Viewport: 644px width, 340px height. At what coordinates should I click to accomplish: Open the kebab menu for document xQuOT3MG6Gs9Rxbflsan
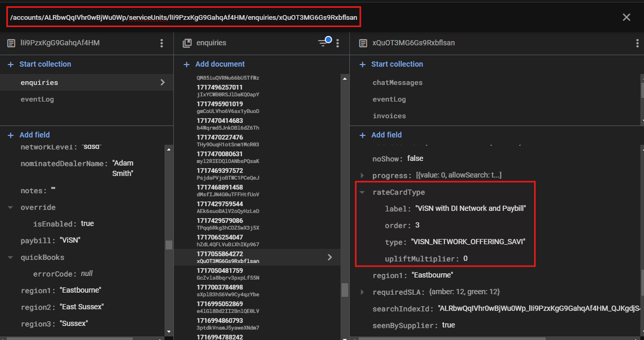pos(637,43)
